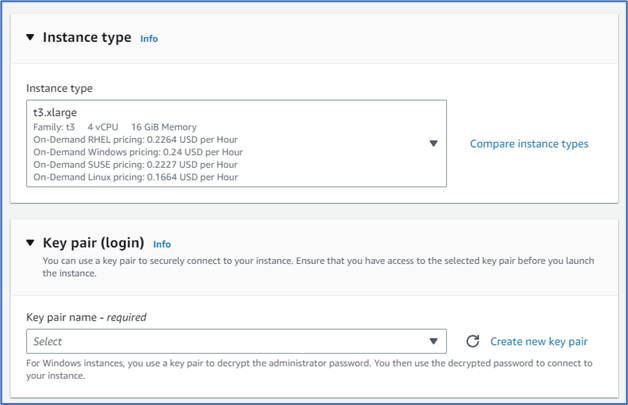Click the Key pair (login) section heading
Image resolution: width=628 pixels, height=405 pixels.
(94, 243)
